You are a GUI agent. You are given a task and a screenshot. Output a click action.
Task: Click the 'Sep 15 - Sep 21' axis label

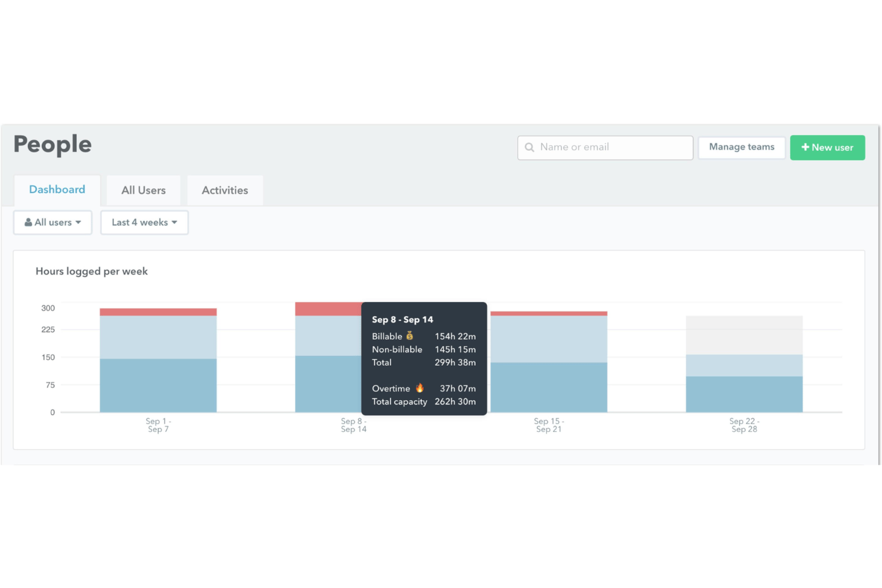(549, 425)
